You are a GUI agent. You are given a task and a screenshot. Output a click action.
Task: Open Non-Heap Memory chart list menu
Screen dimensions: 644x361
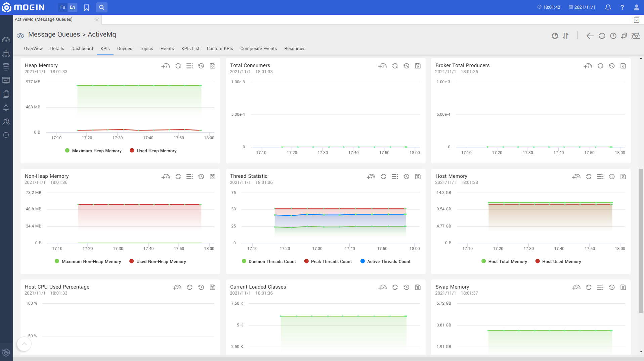coord(189,176)
